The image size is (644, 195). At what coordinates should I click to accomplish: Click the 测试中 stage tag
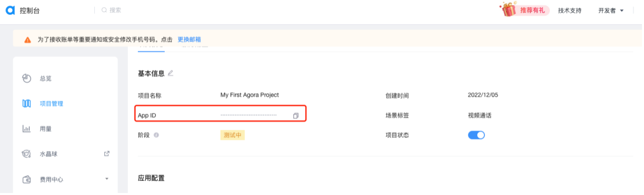233,135
